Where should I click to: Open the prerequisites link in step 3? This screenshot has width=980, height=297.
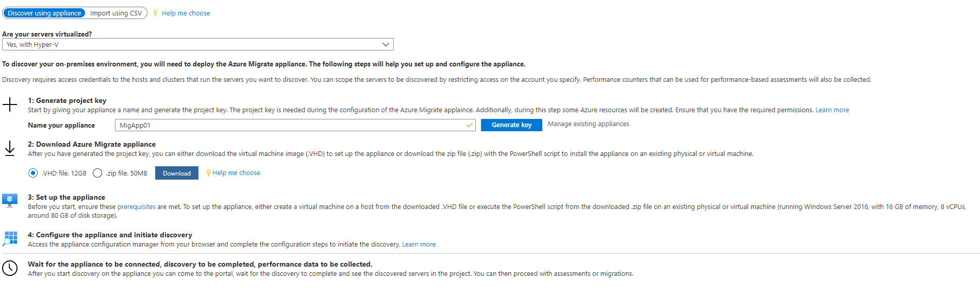pyautogui.click(x=136, y=207)
